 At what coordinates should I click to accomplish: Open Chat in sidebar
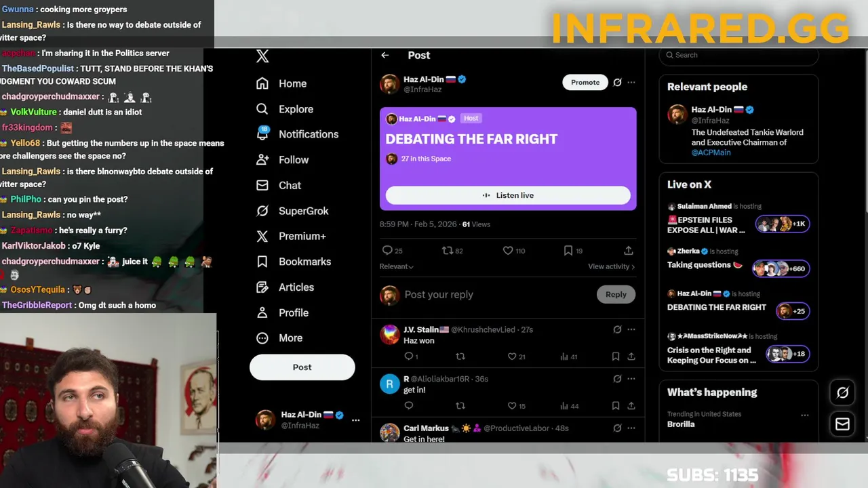click(x=279, y=185)
